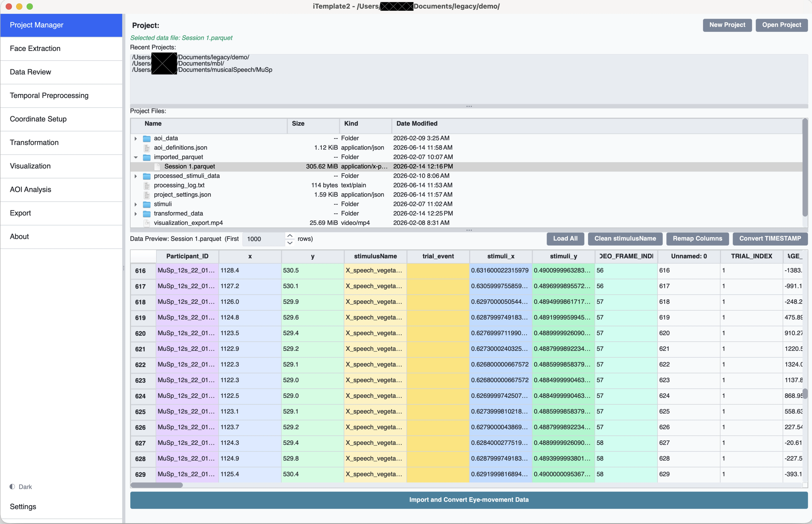Go to Face Extraction

click(x=61, y=49)
